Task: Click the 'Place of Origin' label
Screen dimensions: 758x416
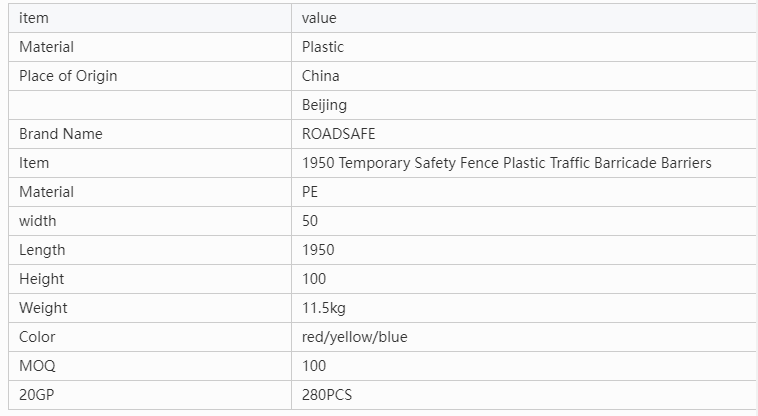Action: coord(68,76)
